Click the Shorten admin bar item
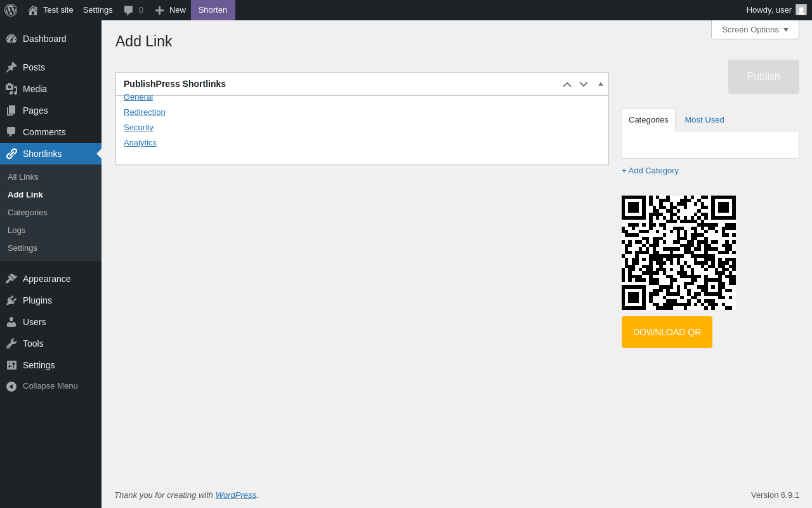The height and width of the screenshot is (508, 812). point(213,10)
